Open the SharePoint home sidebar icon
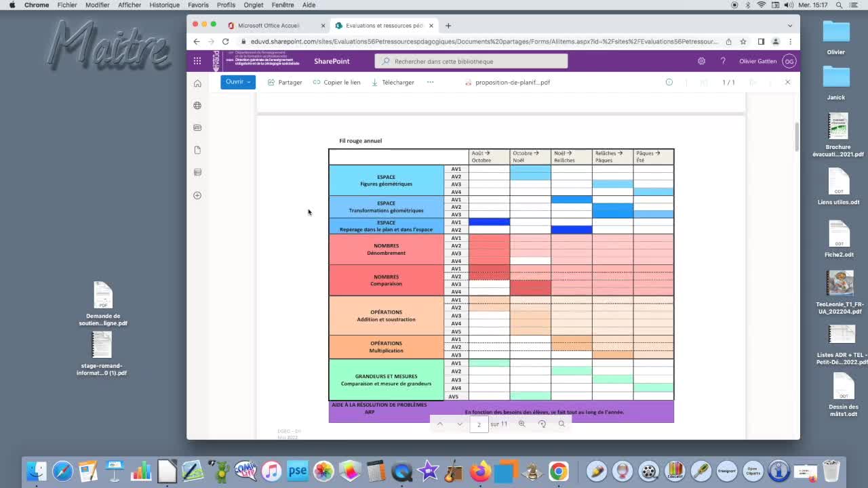Image resolution: width=868 pixels, height=488 pixels. point(197,83)
